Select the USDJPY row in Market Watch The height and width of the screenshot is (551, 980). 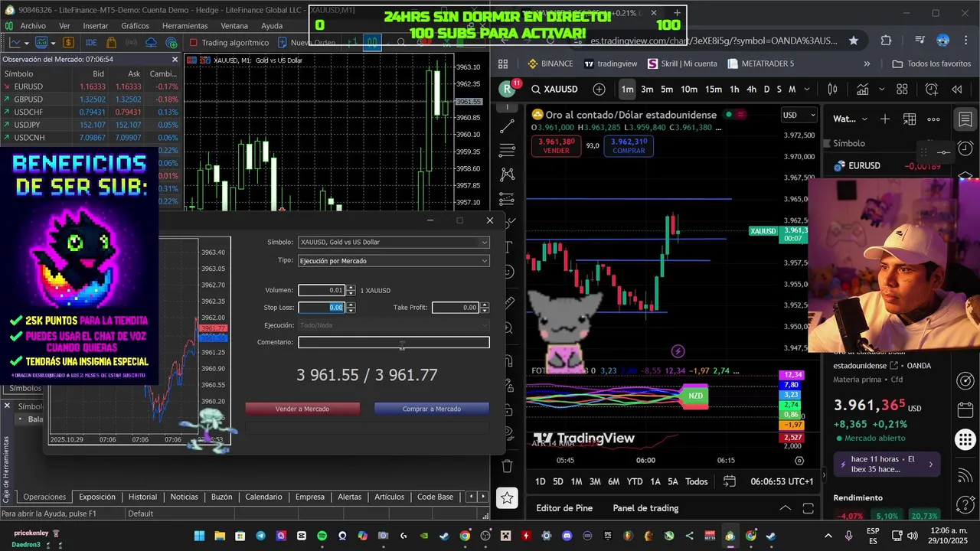click(90, 125)
